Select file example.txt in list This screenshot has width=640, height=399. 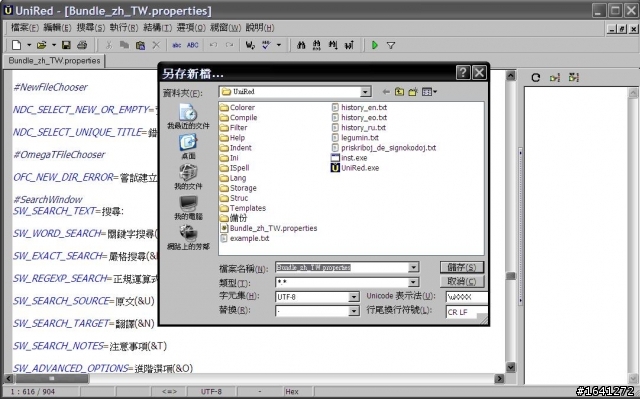point(244,238)
